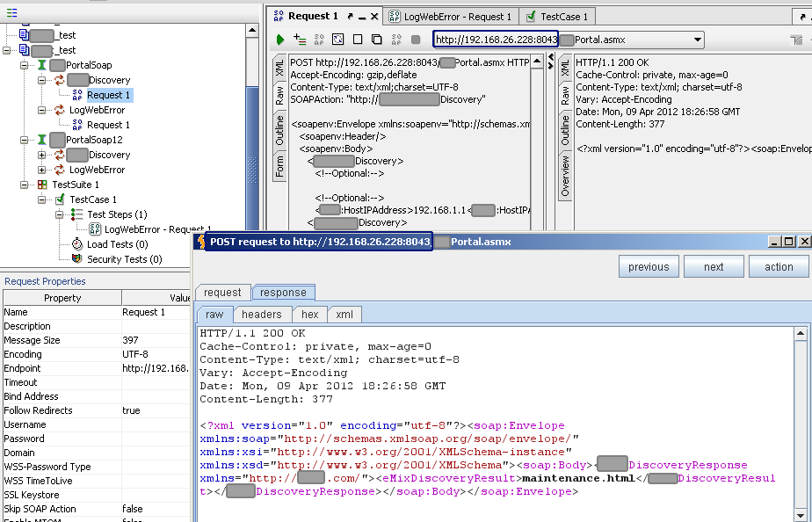Screen dimensions: 812x522
Task: Click Burp lightning icon in POST request titlebar
Action: click(201, 242)
